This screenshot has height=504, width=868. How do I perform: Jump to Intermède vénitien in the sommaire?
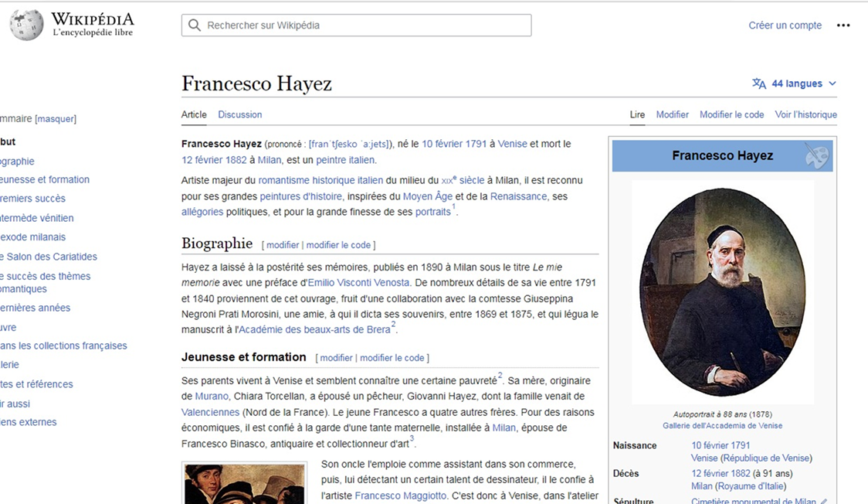pos(36,218)
